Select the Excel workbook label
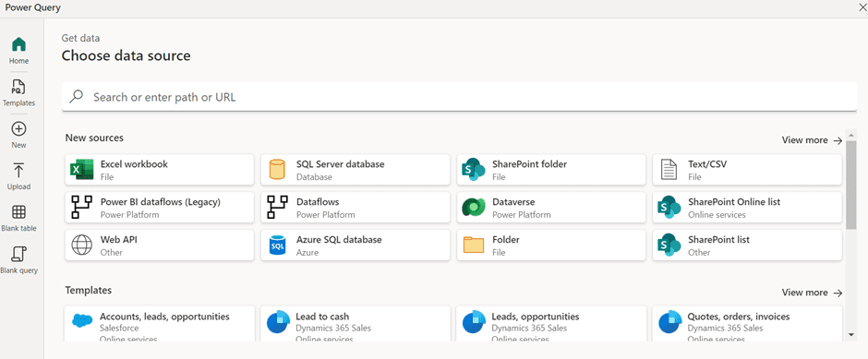The height and width of the screenshot is (359, 868). coord(134,164)
